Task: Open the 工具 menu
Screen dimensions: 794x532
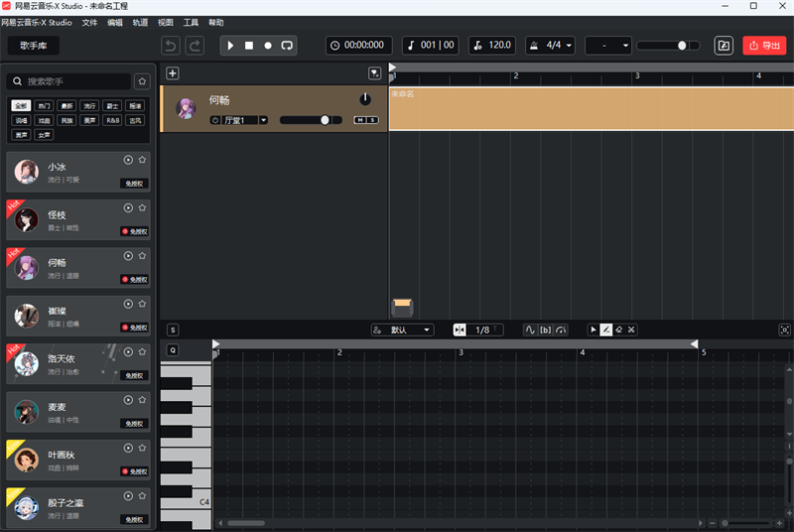Action: [x=191, y=21]
